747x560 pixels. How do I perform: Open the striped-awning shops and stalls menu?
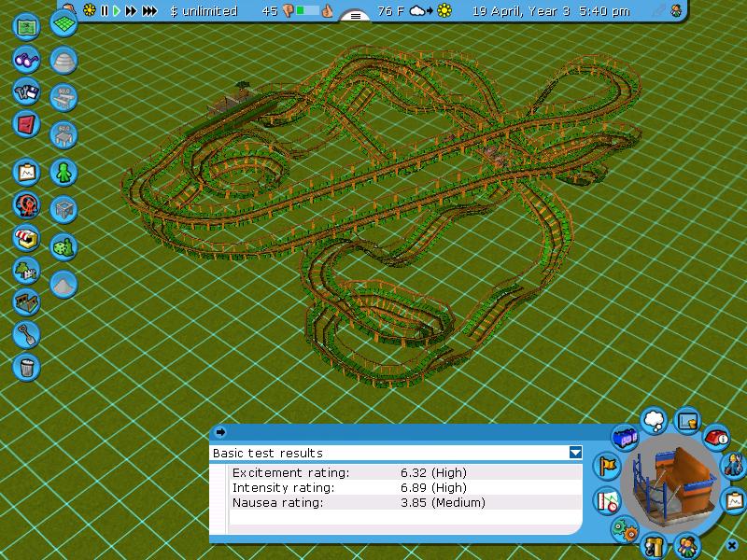tap(26, 238)
